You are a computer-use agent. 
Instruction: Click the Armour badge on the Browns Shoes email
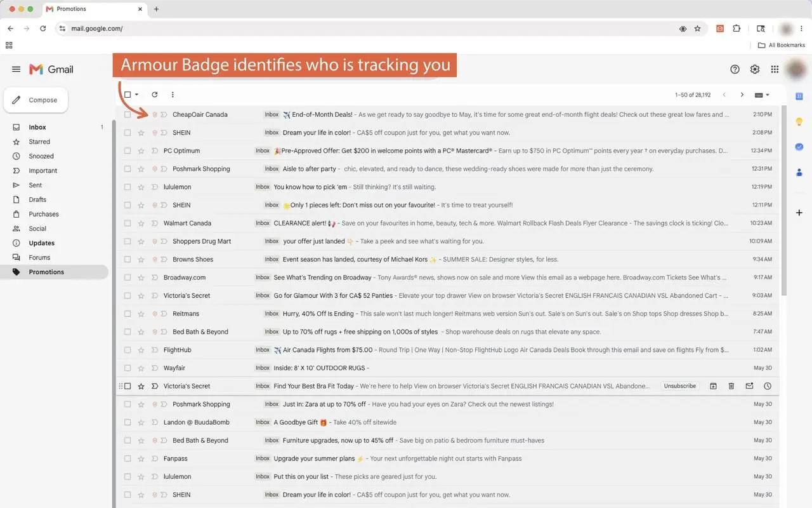coord(154,260)
